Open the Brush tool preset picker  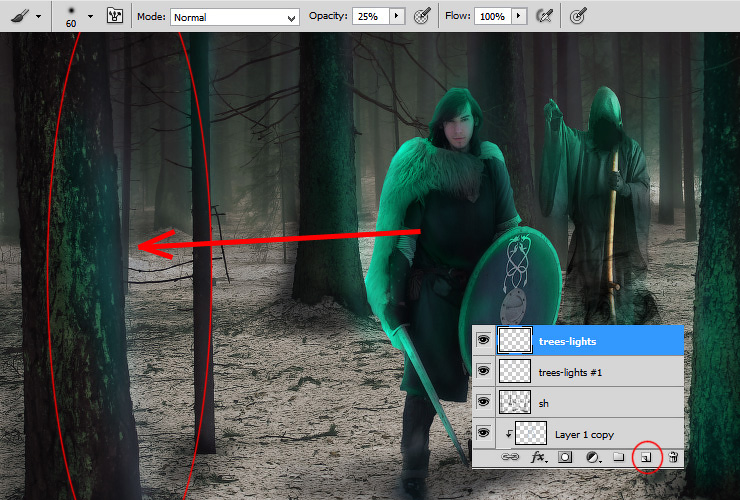[20, 17]
